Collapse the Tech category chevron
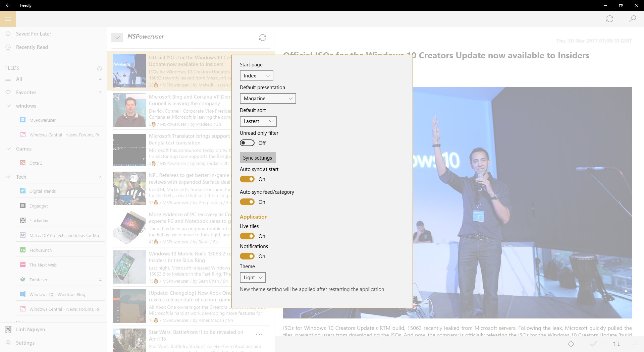This screenshot has width=644, height=352. coord(8,177)
